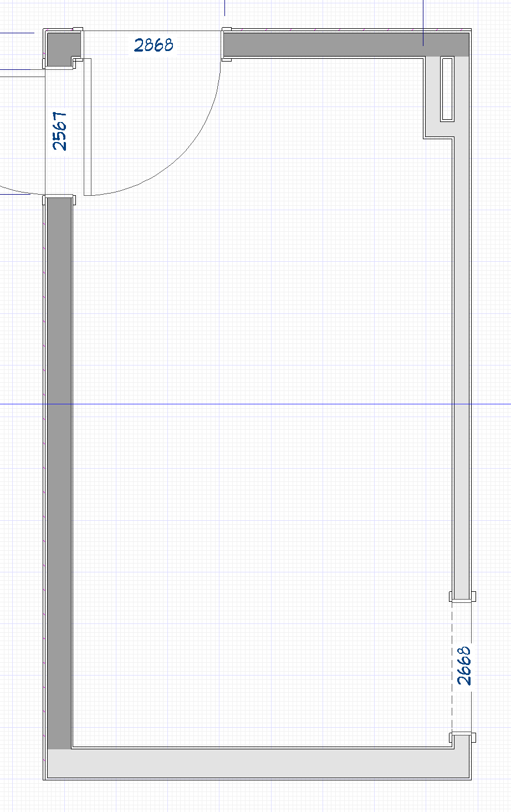Select the door jamb right of 2868 door
Image resolution: width=511 pixels, height=812 pixels.
(226, 44)
